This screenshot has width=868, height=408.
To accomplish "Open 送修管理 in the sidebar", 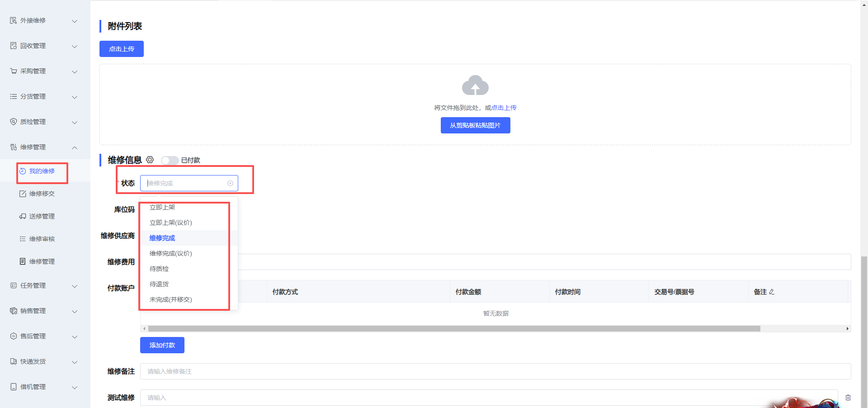I will point(42,216).
